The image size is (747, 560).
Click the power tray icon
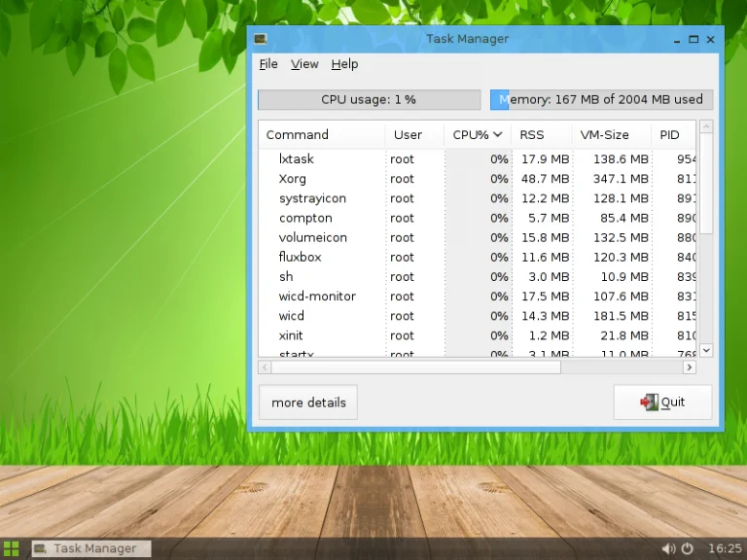688,548
